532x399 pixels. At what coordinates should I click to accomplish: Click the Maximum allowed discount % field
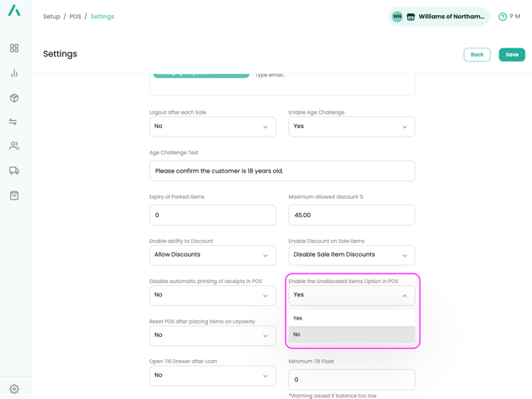351,215
